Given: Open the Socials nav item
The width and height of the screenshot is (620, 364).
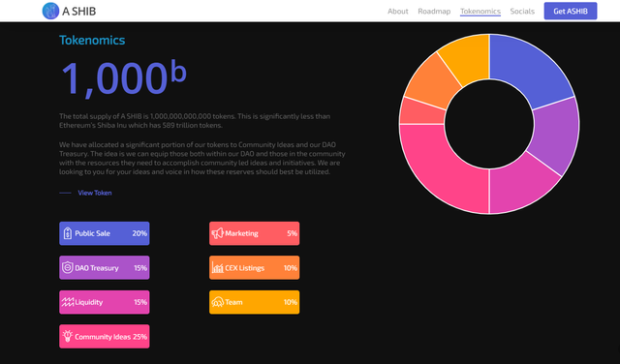Looking at the screenshot, I should pos(522,11).
